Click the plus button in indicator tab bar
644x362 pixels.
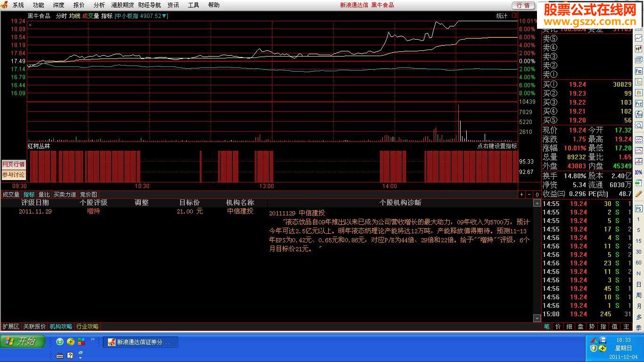click(522, 195)
